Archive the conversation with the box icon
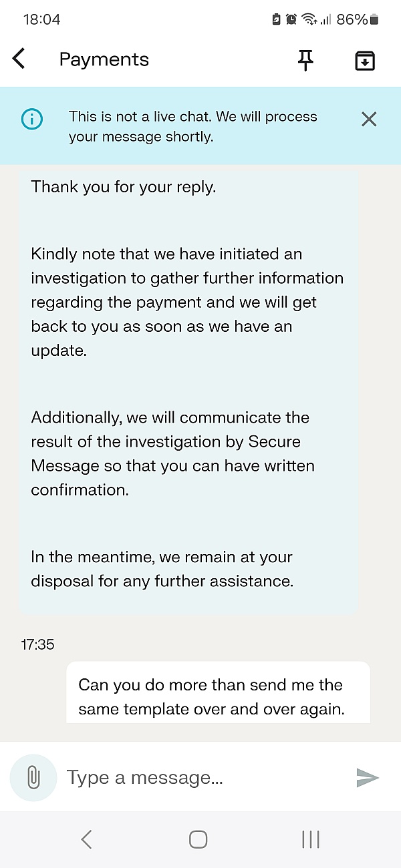Image resolution: width=401 pixels, height=868 pixels. (x=364, y=61)
